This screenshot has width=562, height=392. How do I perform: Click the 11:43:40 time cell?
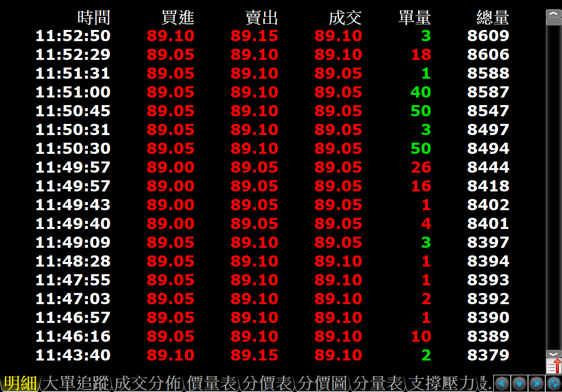click(73, 355)
